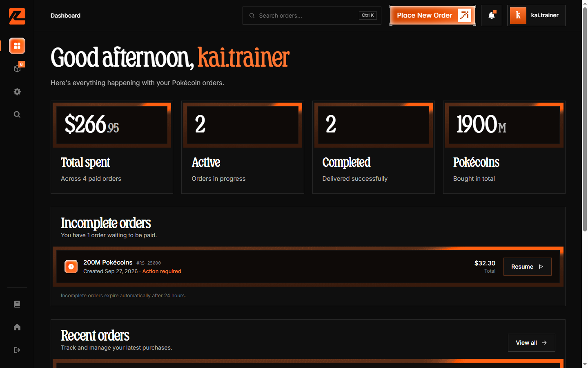Open the orders box icon with badge
The image size is (588, 368).
click(17, 68)
